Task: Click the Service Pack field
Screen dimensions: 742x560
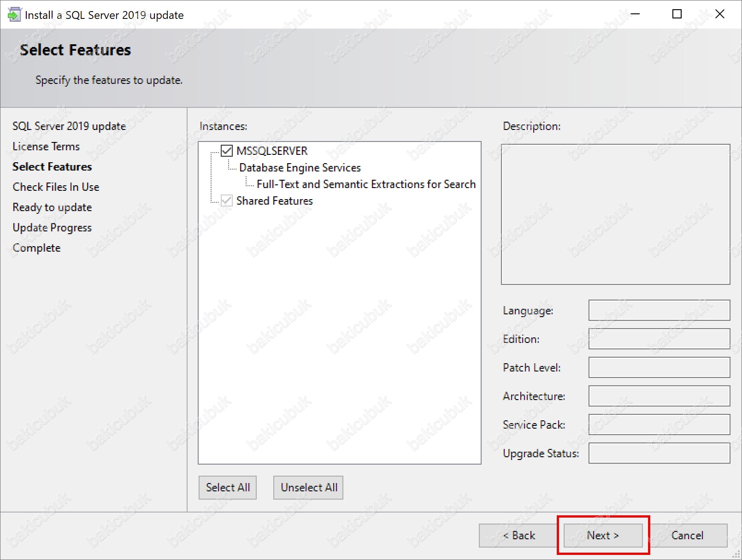Action: [x=659, y=424]
